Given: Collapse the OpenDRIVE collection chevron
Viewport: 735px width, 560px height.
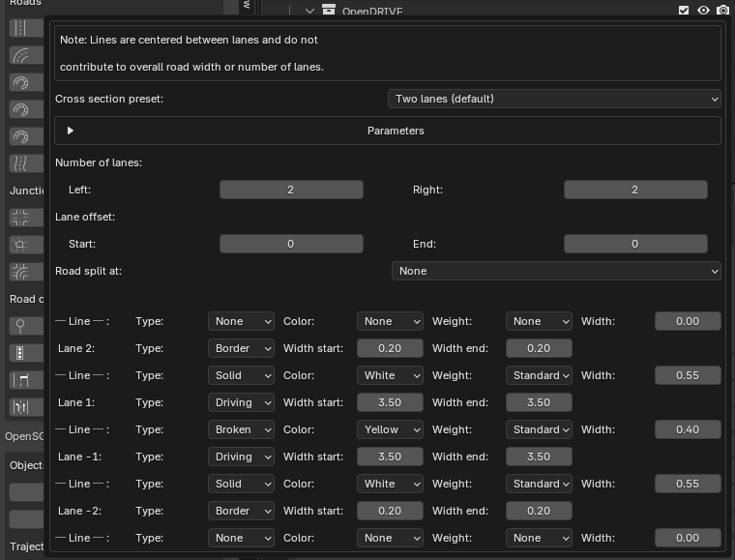Looking at the screenshot, I should coord(309,11).
